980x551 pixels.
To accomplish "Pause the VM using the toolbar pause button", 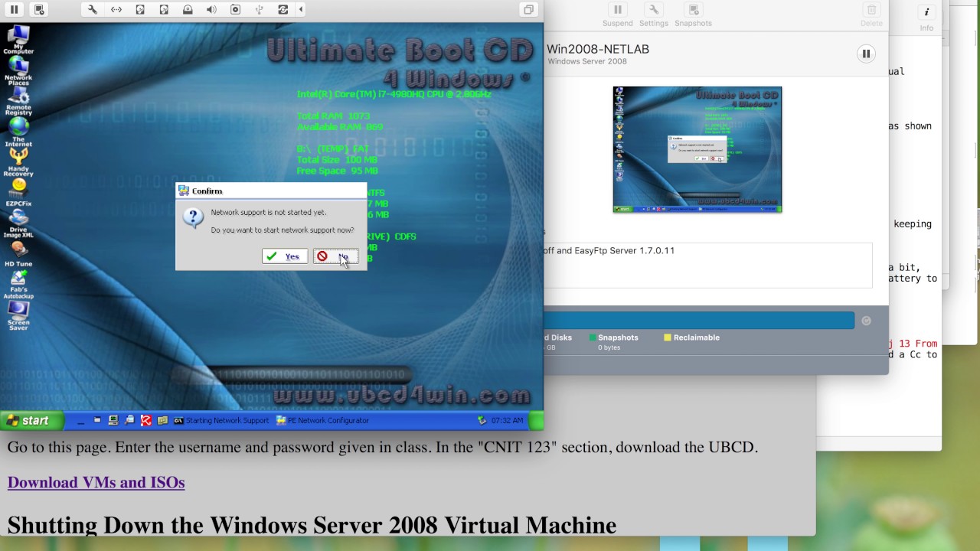I will [x=14, y=10].
